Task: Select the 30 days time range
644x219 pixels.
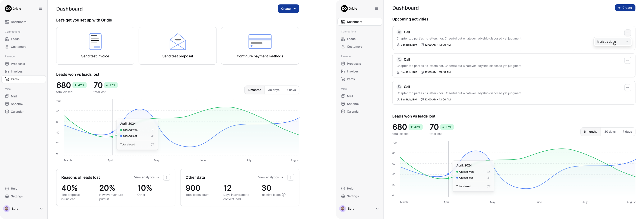Action: [273, 90]
